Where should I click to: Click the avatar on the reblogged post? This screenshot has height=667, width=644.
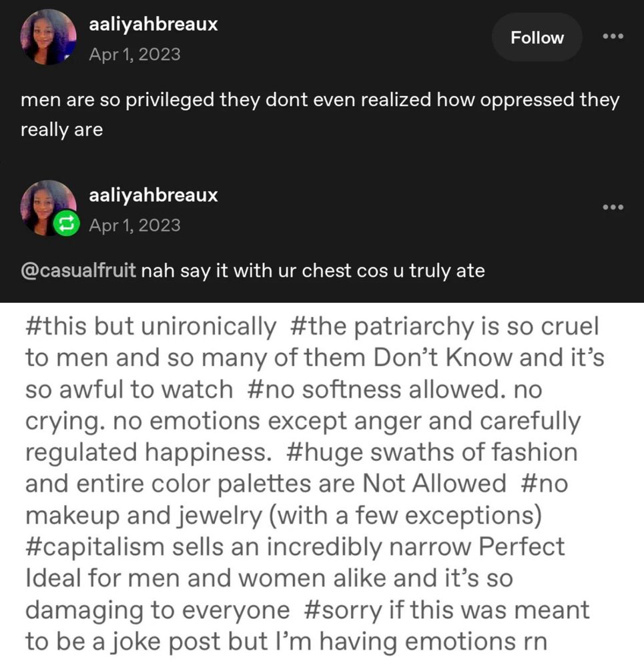pyautogui.click(x=47, y=205)
